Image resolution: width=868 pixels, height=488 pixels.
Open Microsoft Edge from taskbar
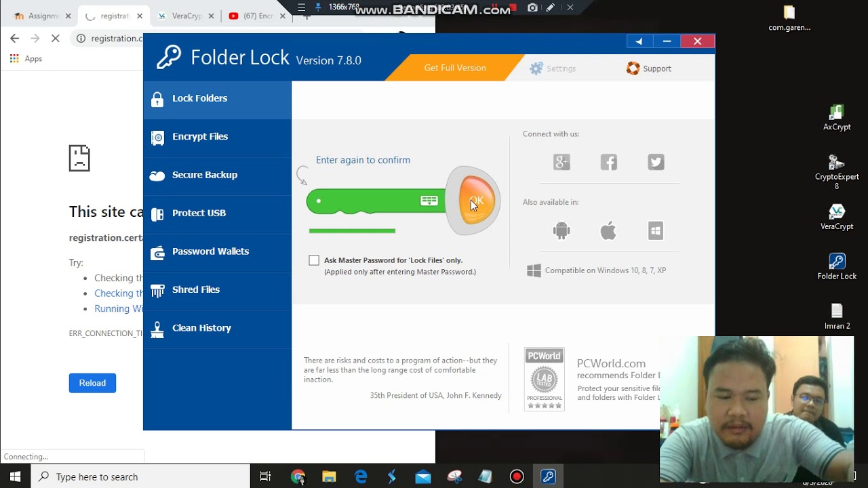click(361, 476)
